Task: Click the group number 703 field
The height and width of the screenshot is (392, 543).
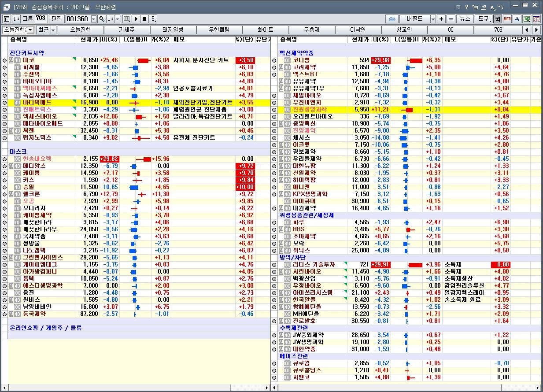Action: (x=41, y=19)
